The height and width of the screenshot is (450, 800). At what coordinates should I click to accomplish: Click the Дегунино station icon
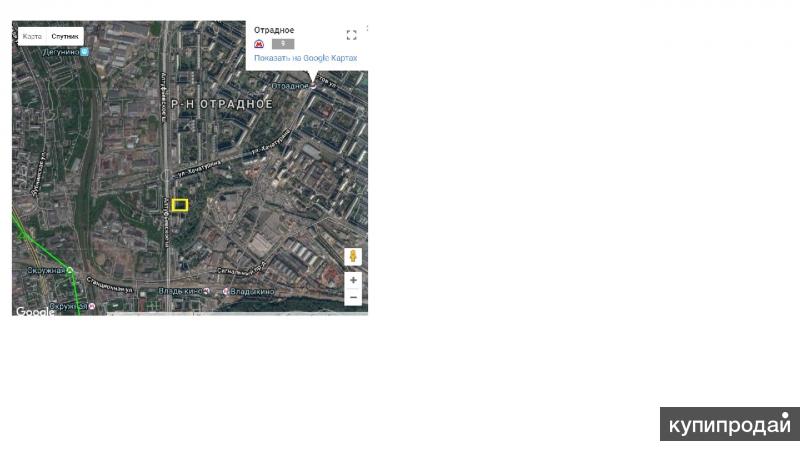pyautogui.click(x=85, y=52)
